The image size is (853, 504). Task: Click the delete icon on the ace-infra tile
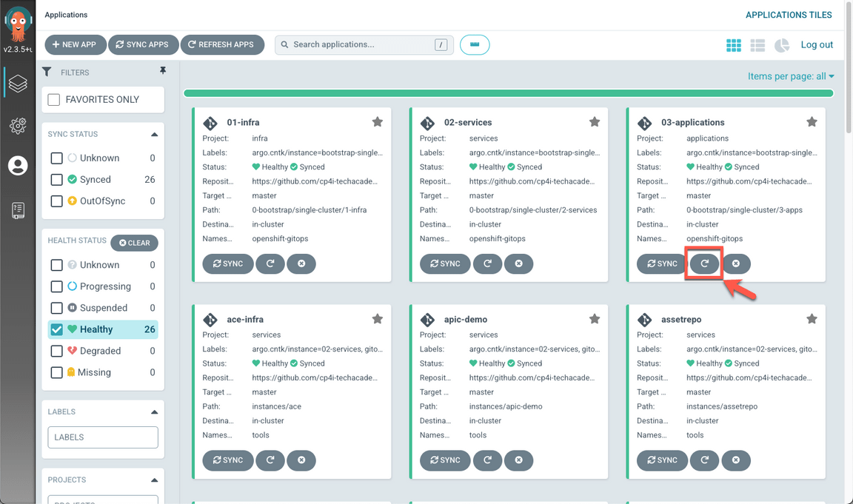tap(301, 460)
